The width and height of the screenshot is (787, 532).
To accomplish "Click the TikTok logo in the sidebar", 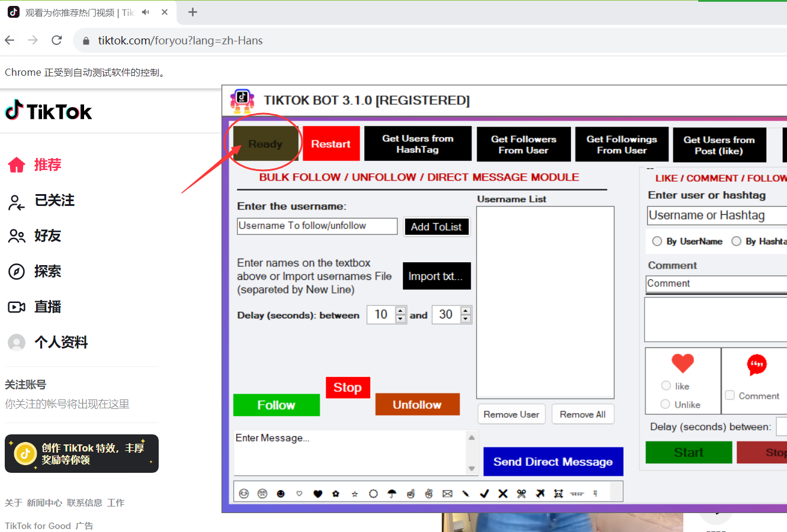I will click(x=49, y=111).
